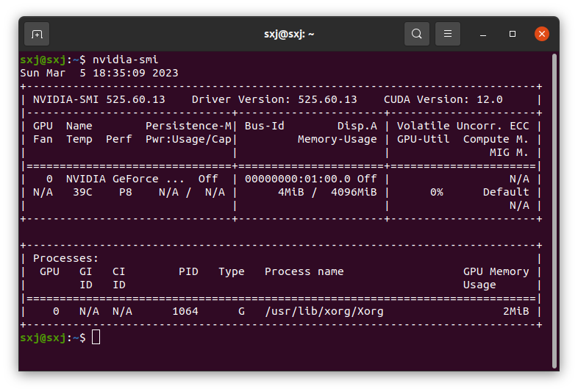The height and width of the screenshot is (392, 578).
Task: Click 'Driver Version: 525.60.13' text
Action: (274, 99)
